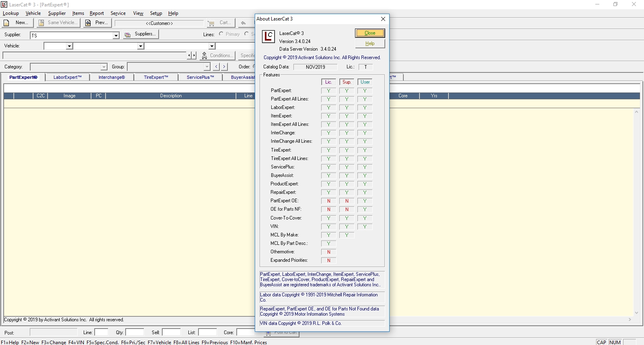Select the Primary lines radio button
Image resolution: width=644 pixels, height=345 pixels.
[221, 34]
